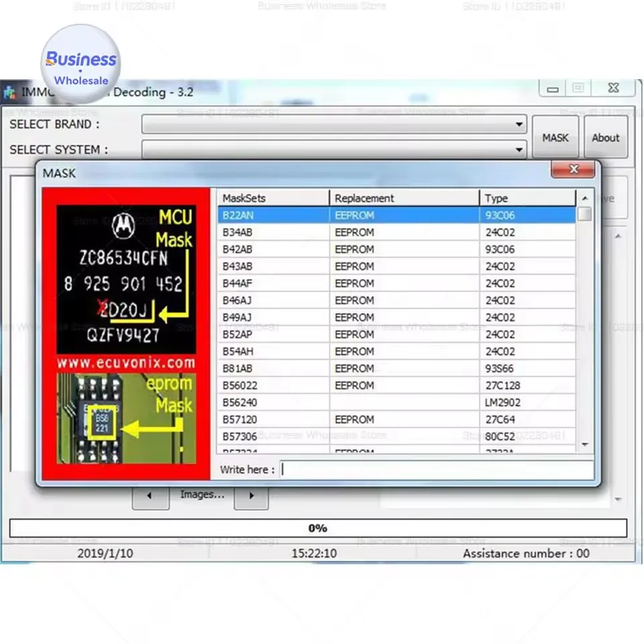
Task: Click the up arrow on the MASK list scrollbar
Action: pyautogui.click(x=584, y=197)
